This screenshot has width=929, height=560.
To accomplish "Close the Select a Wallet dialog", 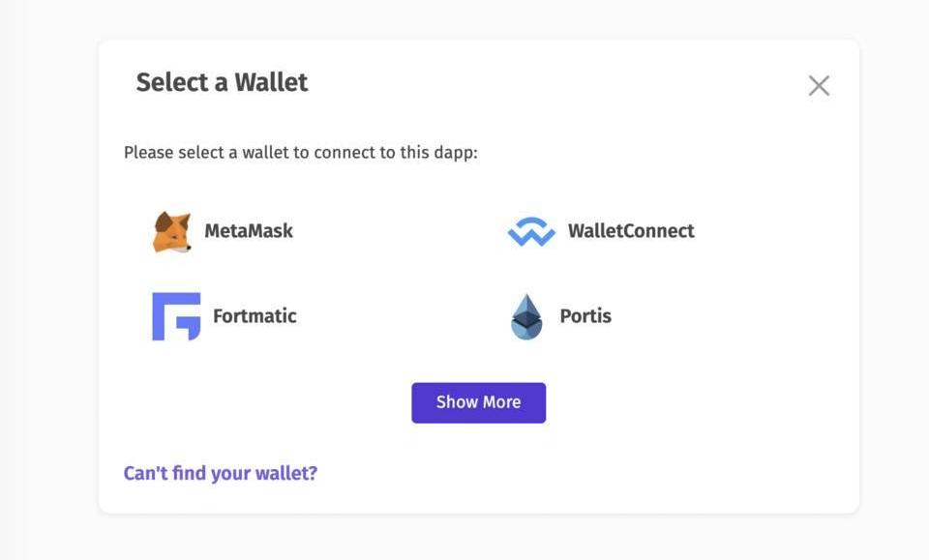I will point(819,86).
